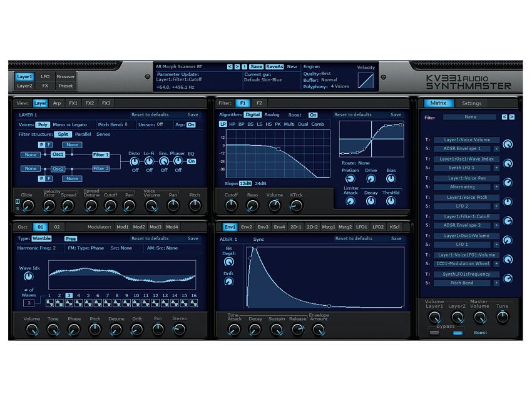Click the Wave Idx knob
The width and height of the screenshot is (532, 399).
(x=29, y=276)
